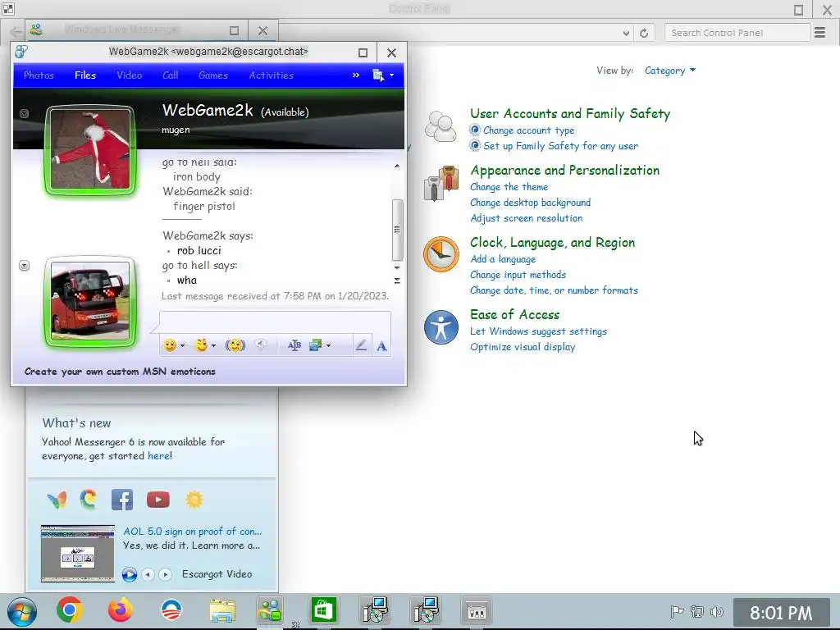The image size is (840, 630).
Task: Open the Files tab in chat window
Action: pos(85,75)
